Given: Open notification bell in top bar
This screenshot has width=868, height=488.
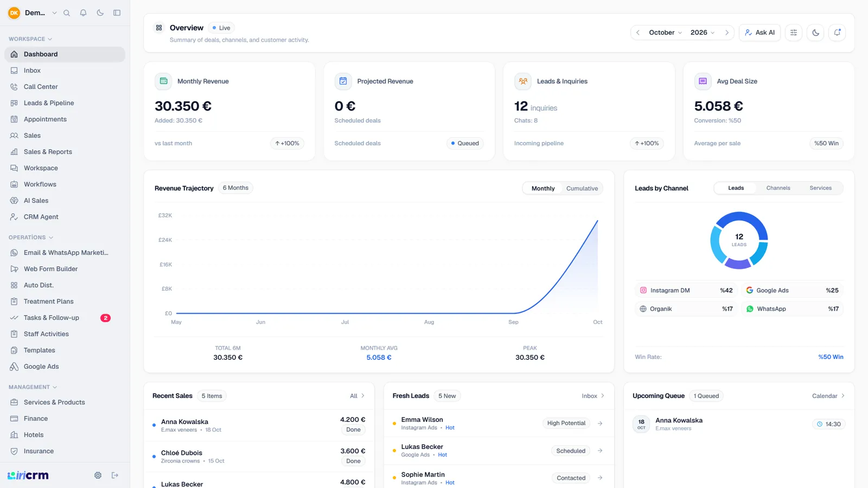Looking at the screenshot, I should point(837,33).
